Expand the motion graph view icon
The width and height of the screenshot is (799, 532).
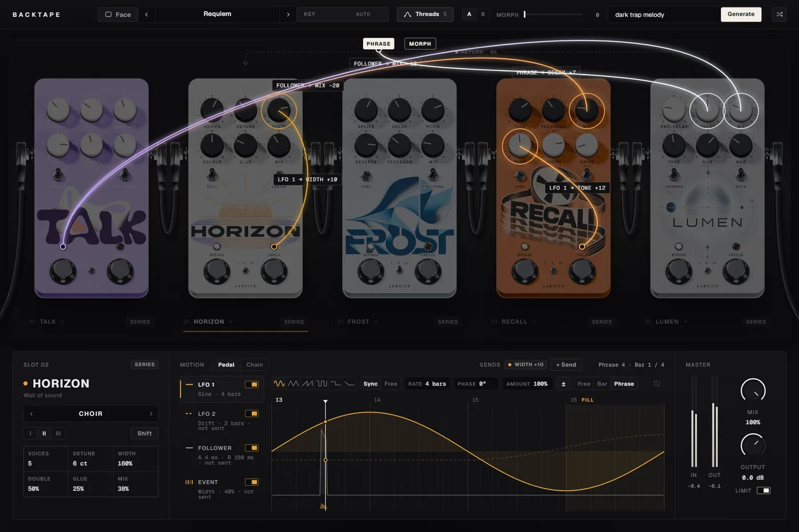pyautogui.click(x=657, y=384)
